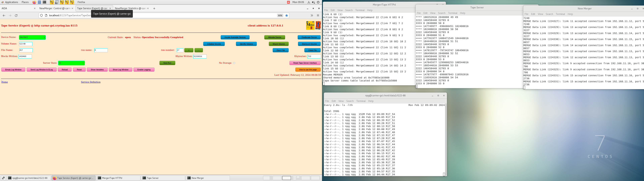The width and height of the screenshot is (644, 181).
Task: Open Firefox hamburger menu
Action: tap(318, 15)
